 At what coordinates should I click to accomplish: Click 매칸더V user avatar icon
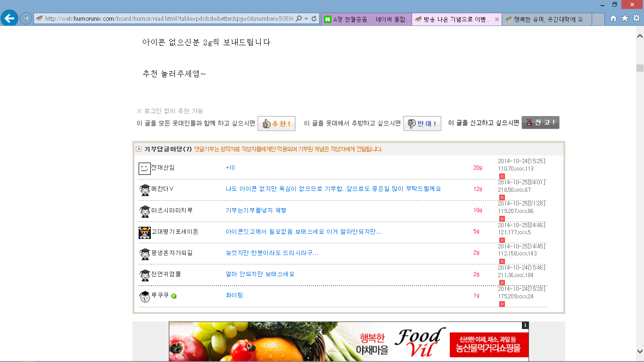pos(145,190)
